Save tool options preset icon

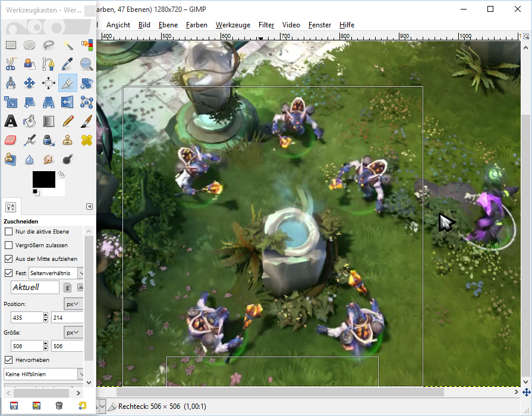tap(14, 405)
